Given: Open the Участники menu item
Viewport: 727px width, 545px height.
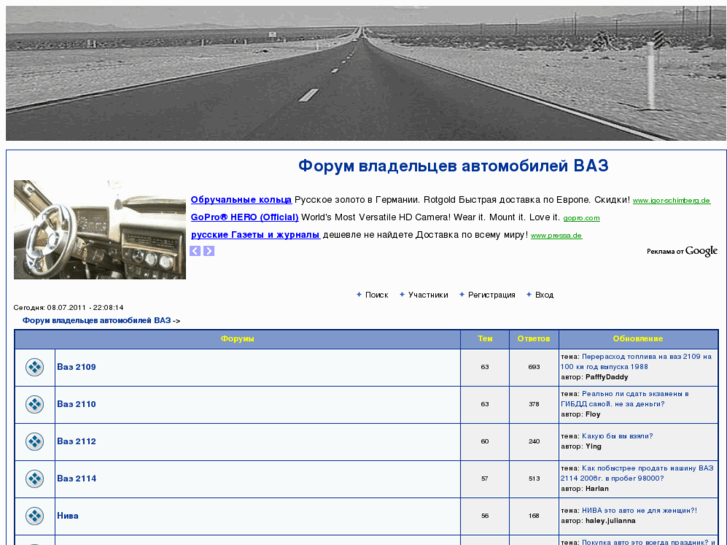Looking at the screenshot, I should [x=428, y=295].
